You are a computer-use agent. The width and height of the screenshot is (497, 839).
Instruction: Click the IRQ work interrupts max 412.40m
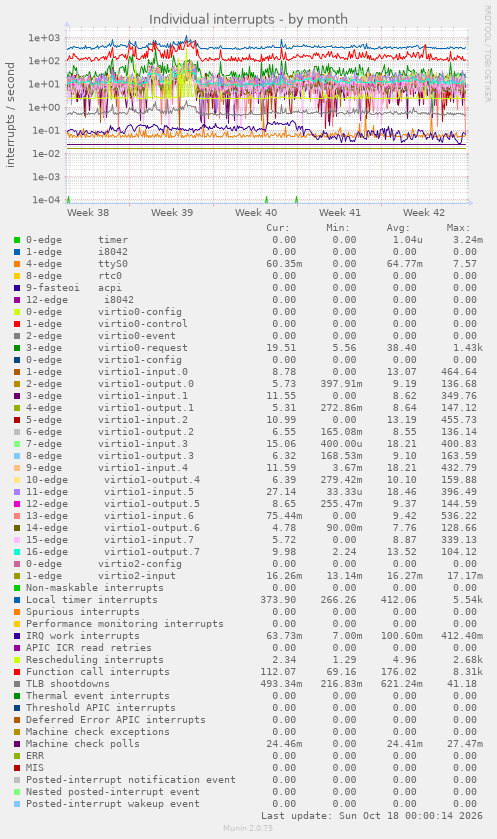pyautogui.click(x=462, y=636)
